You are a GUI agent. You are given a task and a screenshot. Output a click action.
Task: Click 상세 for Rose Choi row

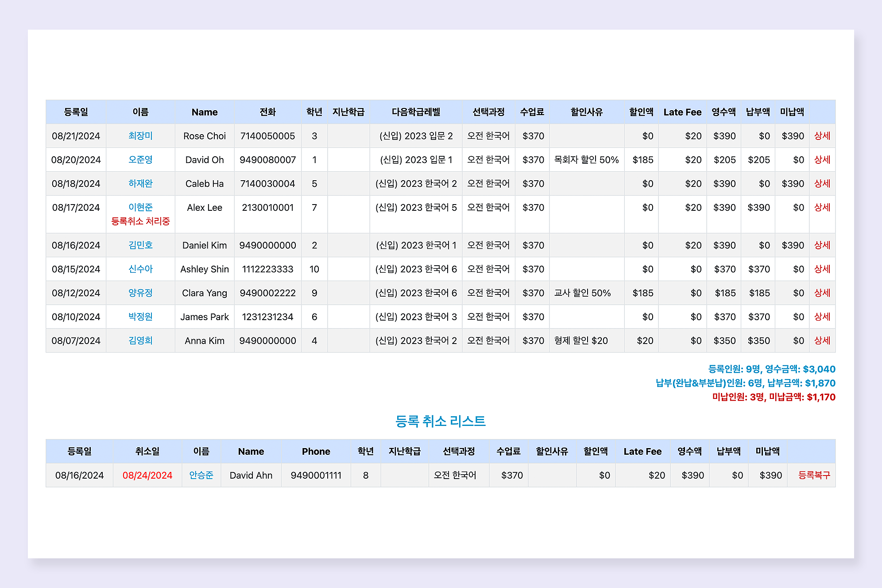click(x=822, y=136)
